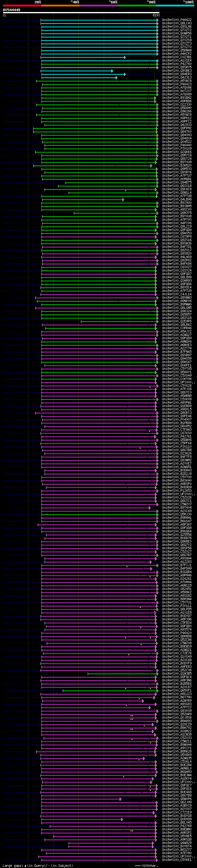Viewport: 197px width, 868px height.
Task: Open hit UniRef100_B9IBH2 label
Action: tap(177, 98)
